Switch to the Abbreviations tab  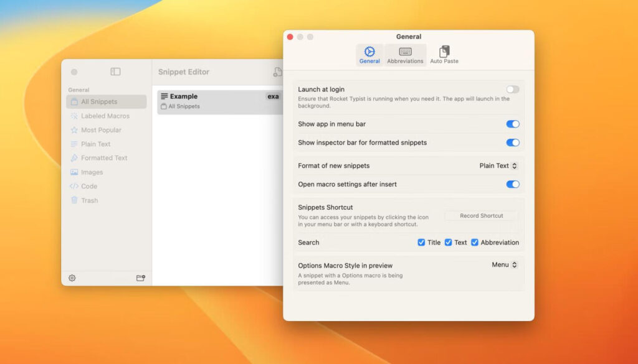coord(405,55)
